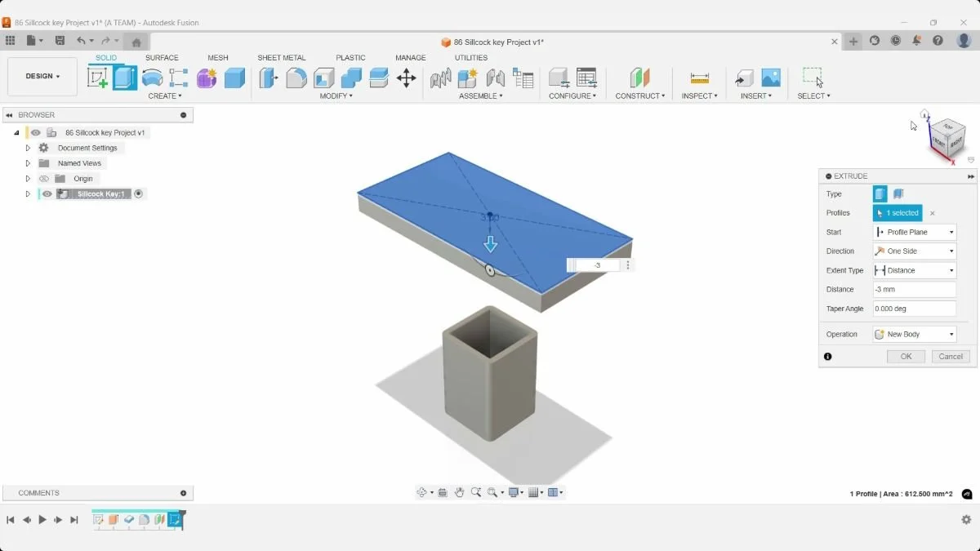
Task: Open the Change Parameters table icon
Action: point(586,78)
